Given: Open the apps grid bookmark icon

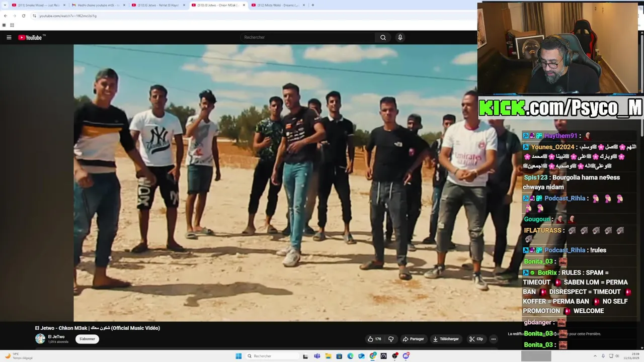Looking at the screenshot, I should point(12,25).
